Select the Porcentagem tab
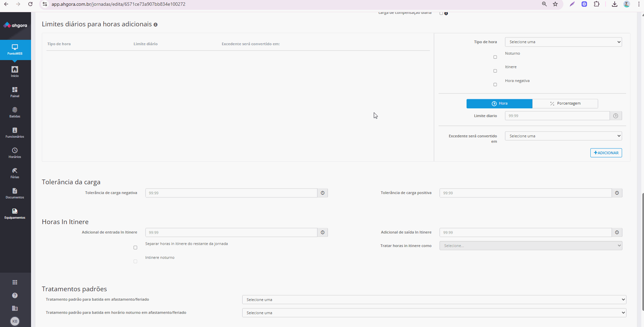This screenshot has height=327, width=644. pos(565,104)
